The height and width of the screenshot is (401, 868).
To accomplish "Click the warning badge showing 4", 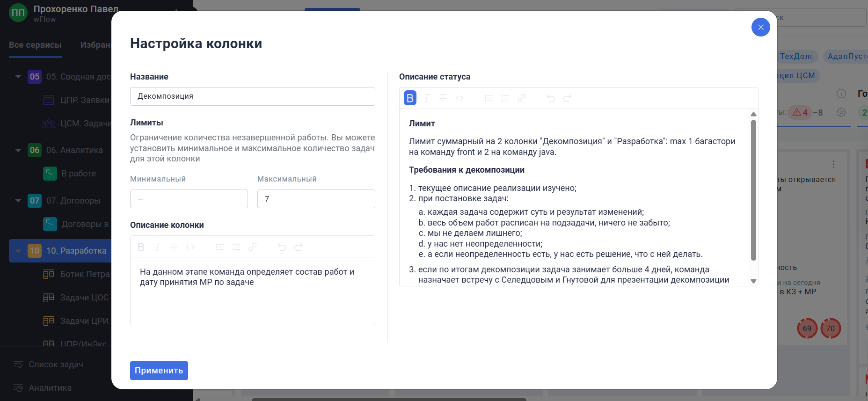I will point(800,113).
